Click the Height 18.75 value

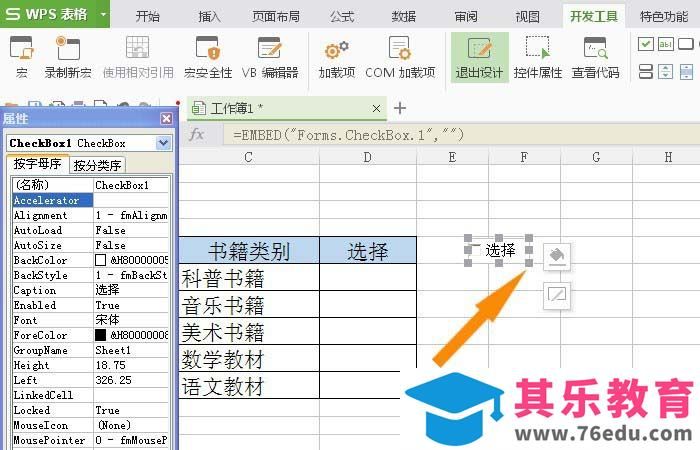[131, 365]
